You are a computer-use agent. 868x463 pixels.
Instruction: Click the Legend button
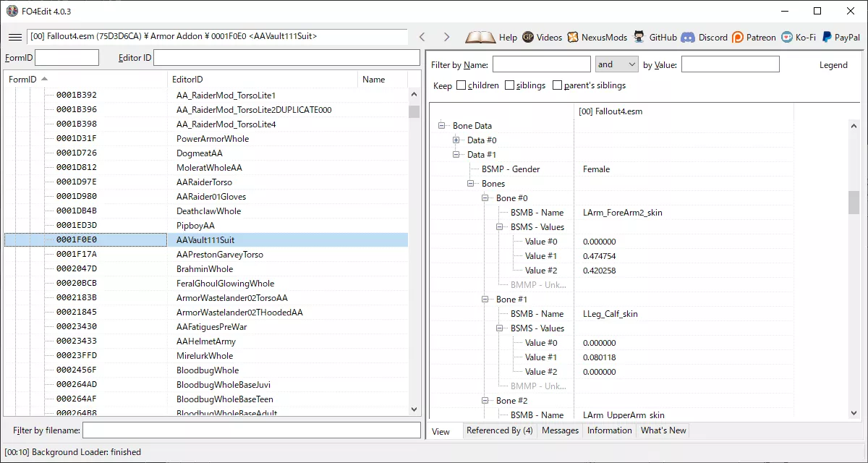point(833,65)
